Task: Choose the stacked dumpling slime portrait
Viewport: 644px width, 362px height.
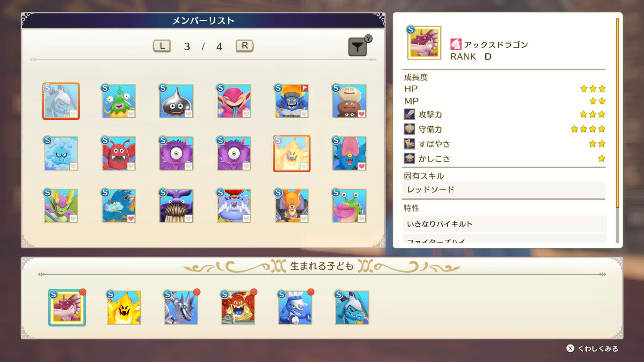Action: point(350,101)
